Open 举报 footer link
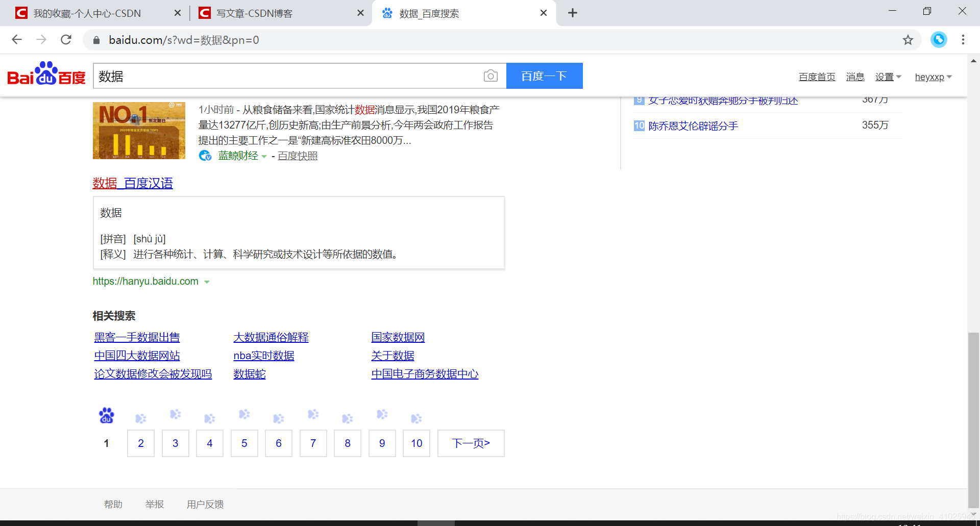 155,505
